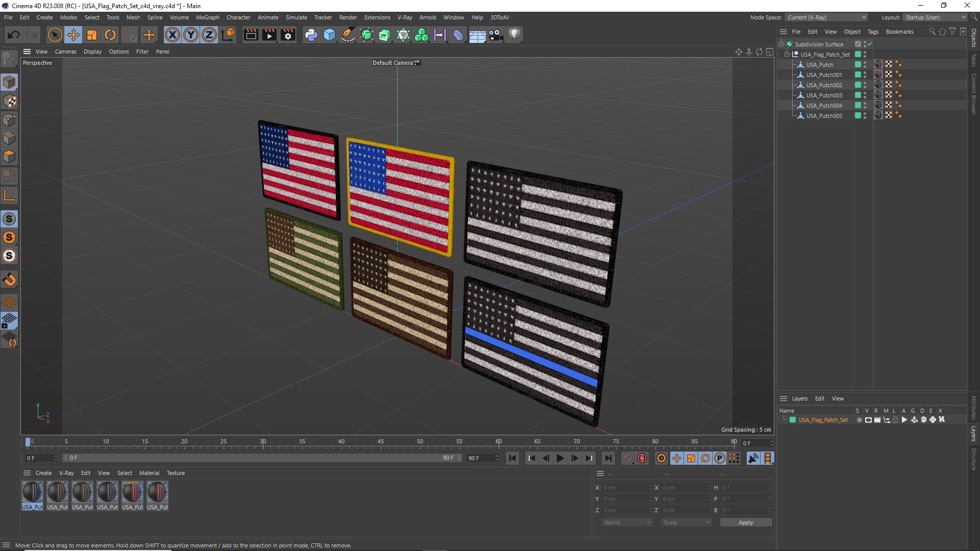Toggle the coordinate system icon

pyautogui.click(x=228, y=35)
